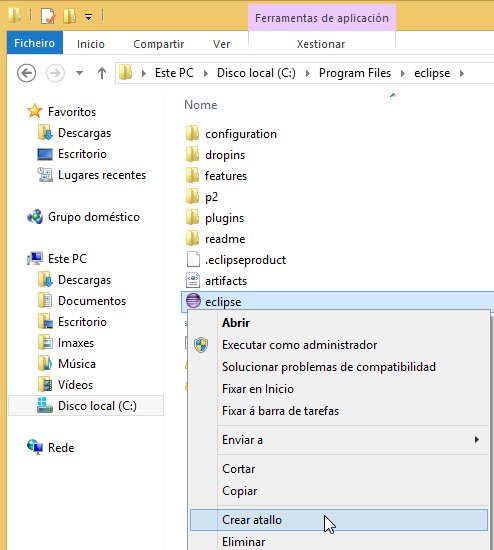Screen dimensions: 494x550
Task: Sort by the Nome column header
Action: click(x=201, y=105)
